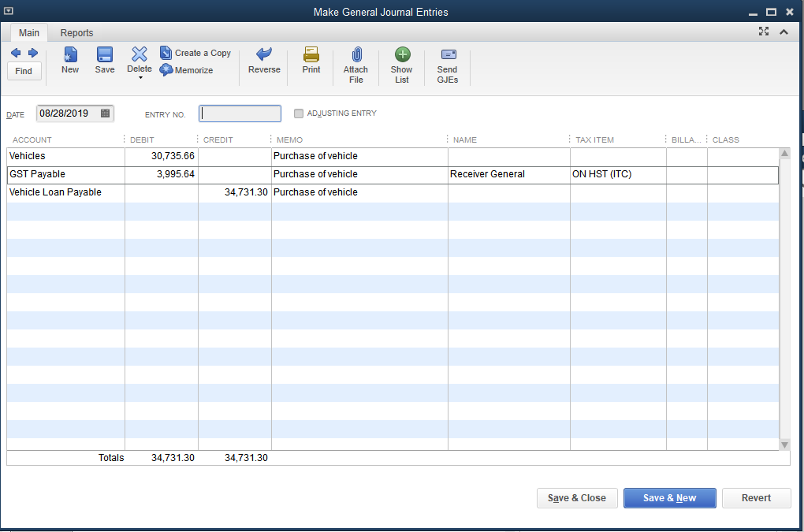The image size is (804, 532).
Task: Select the Main tab
Action: tap(29, 33)
